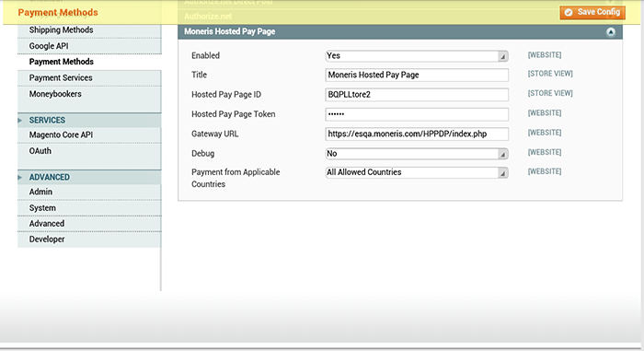Click the Save Config button
This screenshot has height=351, width=644.
[x=592, y=12]
